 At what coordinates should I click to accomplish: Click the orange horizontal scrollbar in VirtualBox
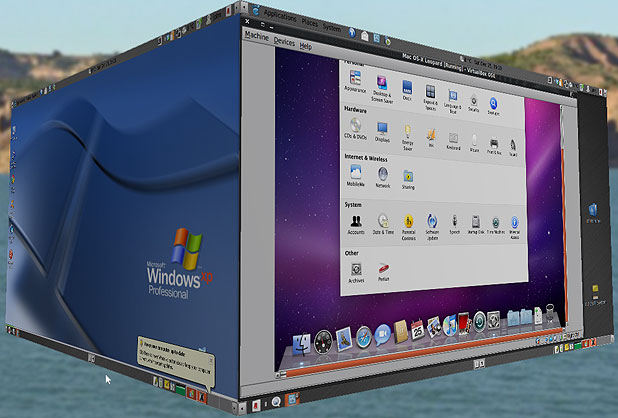pyautogui.click(x=424, y=351)
